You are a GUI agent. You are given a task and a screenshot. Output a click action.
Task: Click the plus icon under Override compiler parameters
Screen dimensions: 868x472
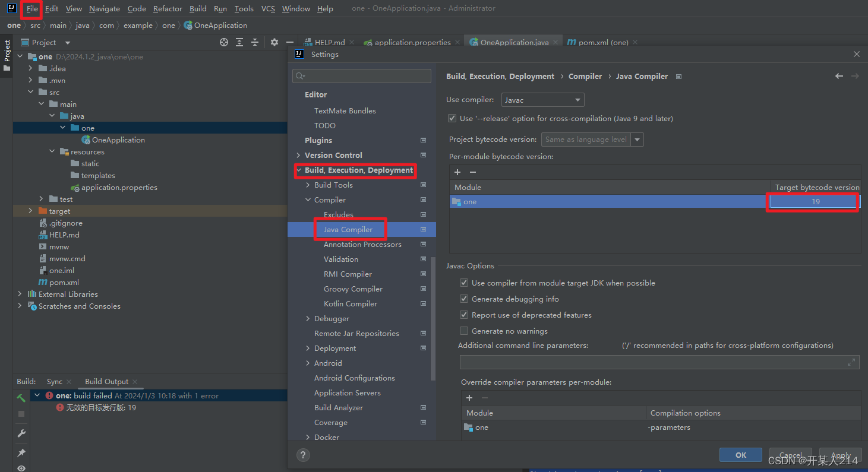click(x=469, y=398)
